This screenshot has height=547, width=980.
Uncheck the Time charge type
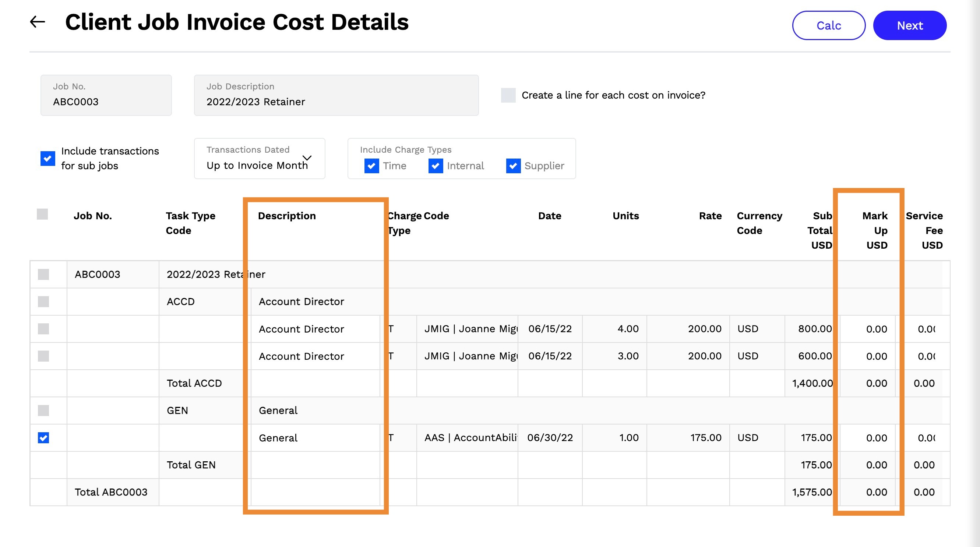pyautogui.click(x=371, y=166)
